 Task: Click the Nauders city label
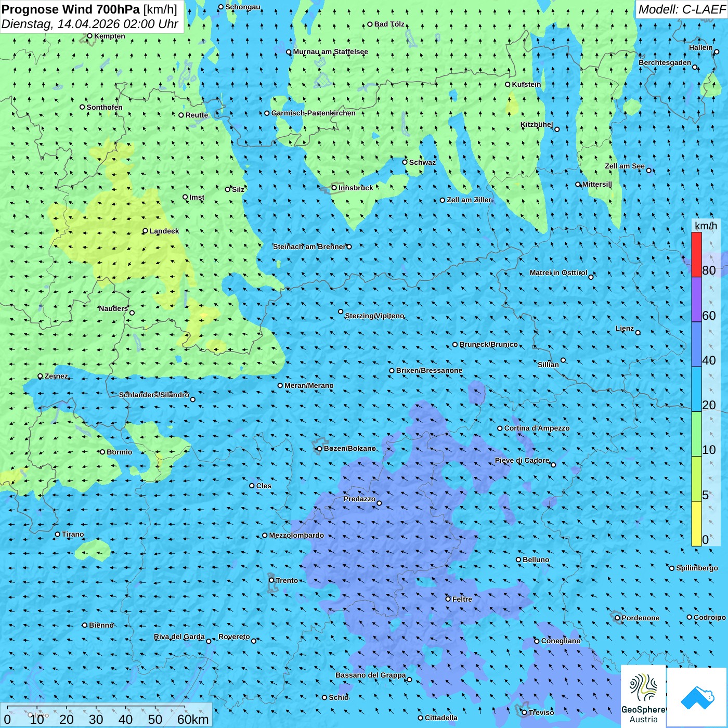[x=113, y=308]
